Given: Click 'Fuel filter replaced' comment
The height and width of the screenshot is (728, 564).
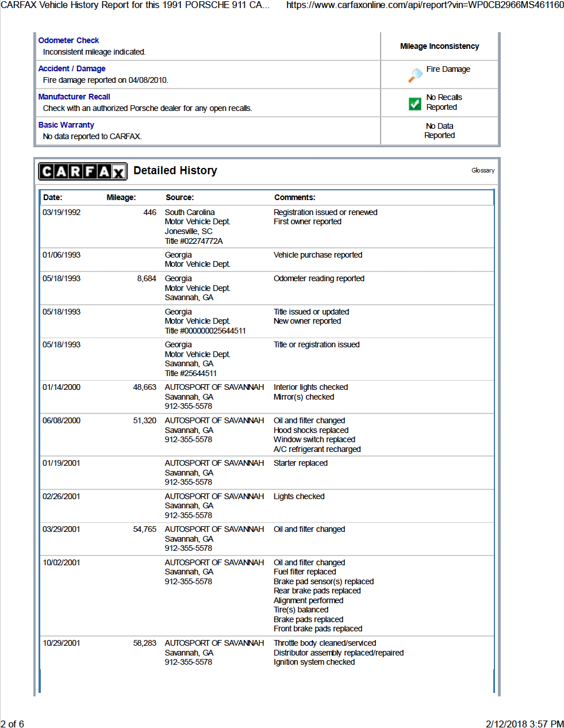Looking at the screenshot, I should (305, 572).
